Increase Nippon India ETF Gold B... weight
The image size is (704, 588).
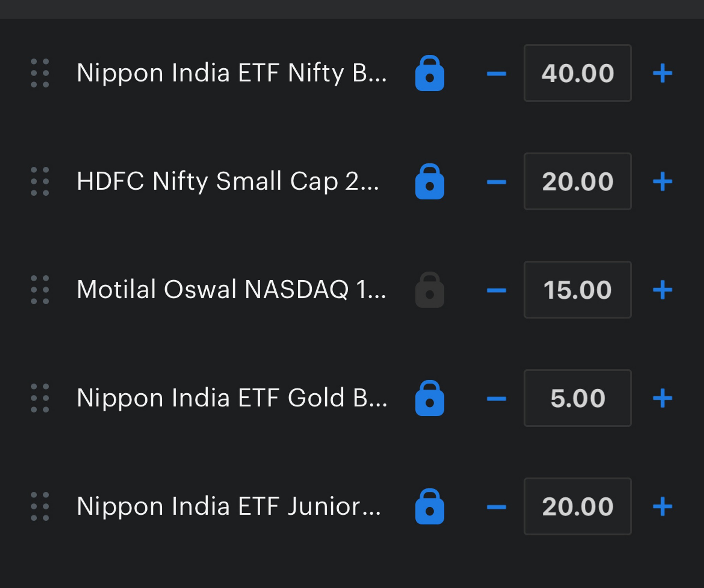tap(662, 398)
